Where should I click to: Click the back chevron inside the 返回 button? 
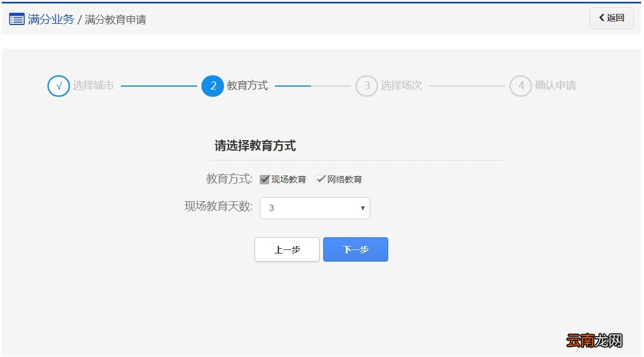602,18
